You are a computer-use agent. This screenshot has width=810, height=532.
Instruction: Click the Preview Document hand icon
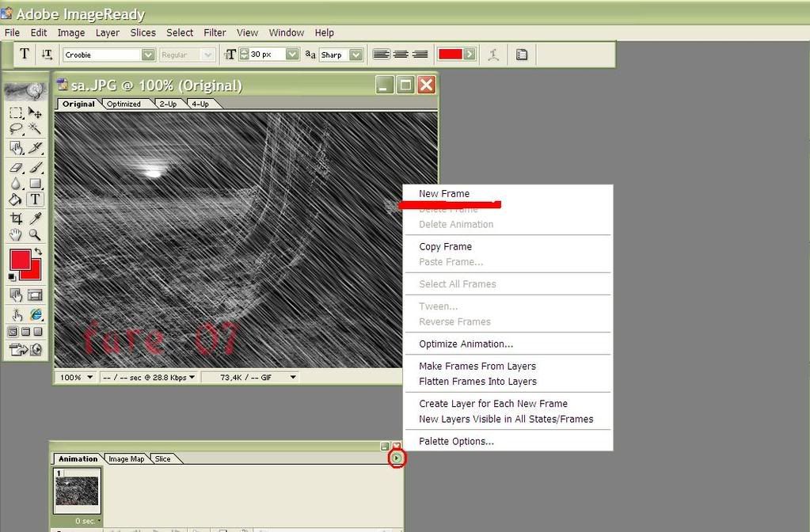pos(16,314)
